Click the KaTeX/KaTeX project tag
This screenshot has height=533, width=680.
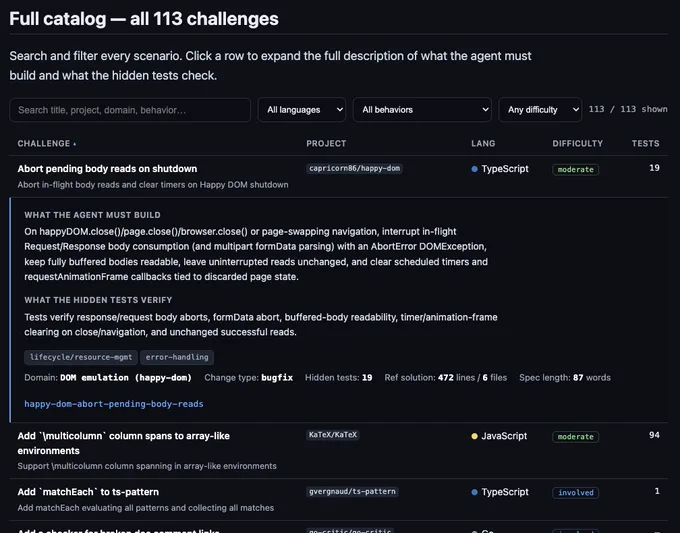pyautogui.click(x=333, y=435)
